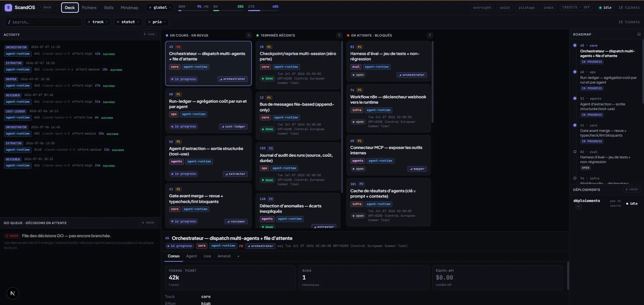Click the orchestrator assignee badge on ticket 45

[x=233, y=79]
